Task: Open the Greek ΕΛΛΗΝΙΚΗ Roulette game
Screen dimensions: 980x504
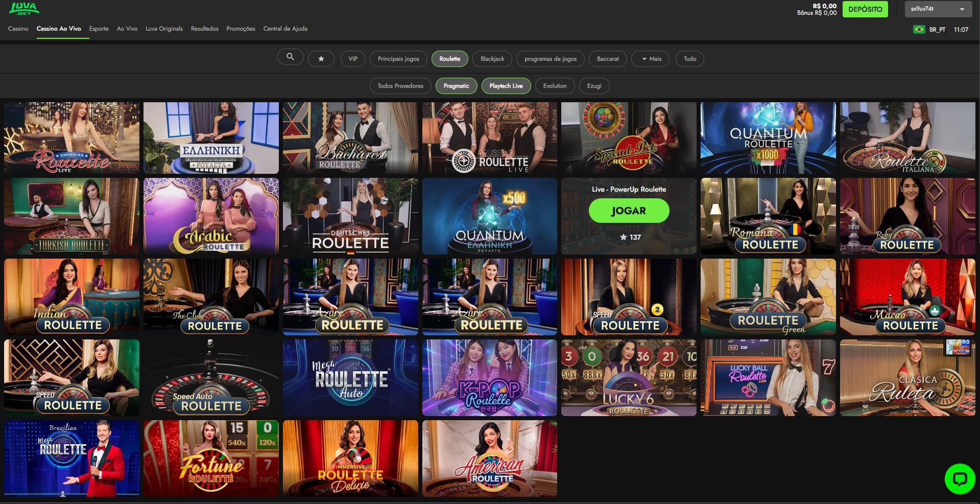Action: (x=211, y=138)
